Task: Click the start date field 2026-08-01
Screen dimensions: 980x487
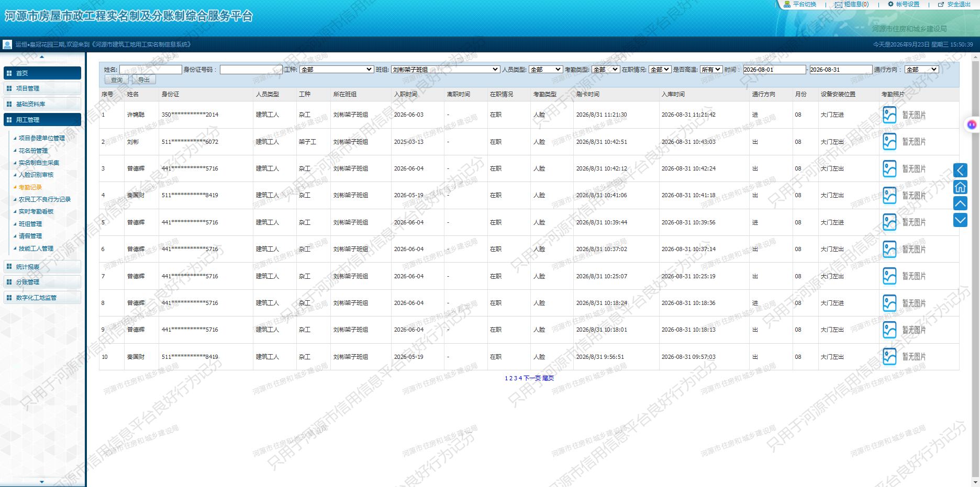Action: (774, 69)
